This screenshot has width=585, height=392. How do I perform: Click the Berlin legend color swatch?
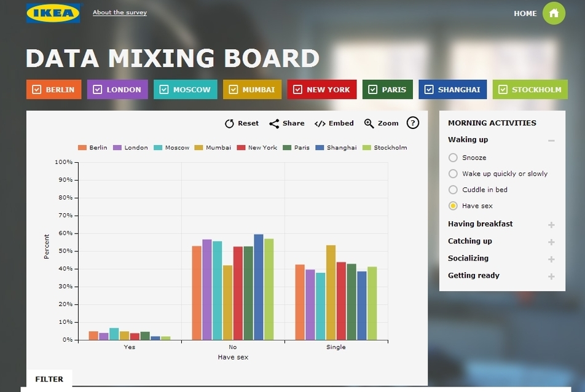(x=82, y=147)
